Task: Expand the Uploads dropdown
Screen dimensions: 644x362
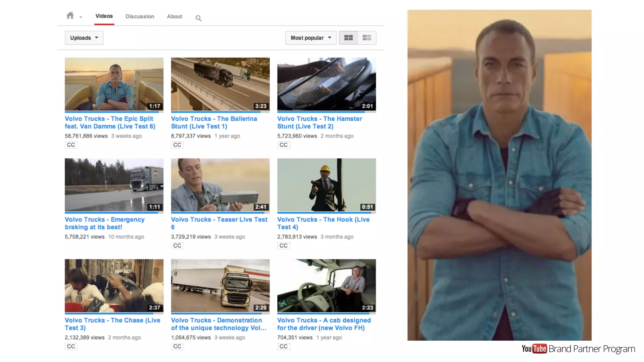Action: click(84, 38)
